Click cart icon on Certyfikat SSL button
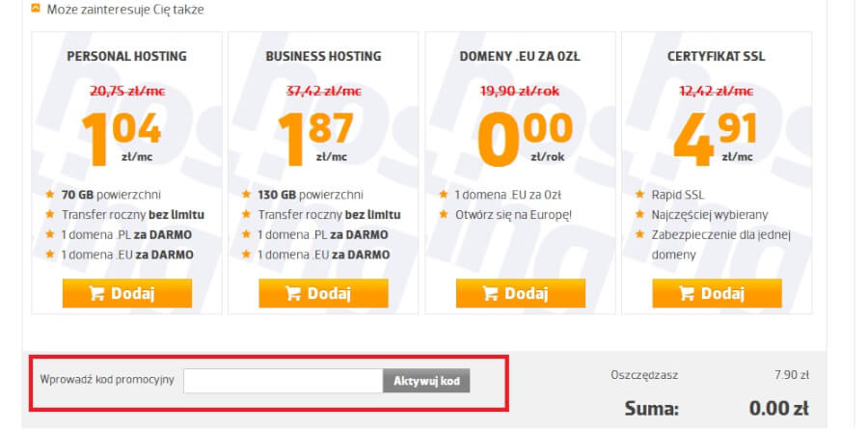Image resolution: width=868 pixels, height=431 pixels. 687,294
